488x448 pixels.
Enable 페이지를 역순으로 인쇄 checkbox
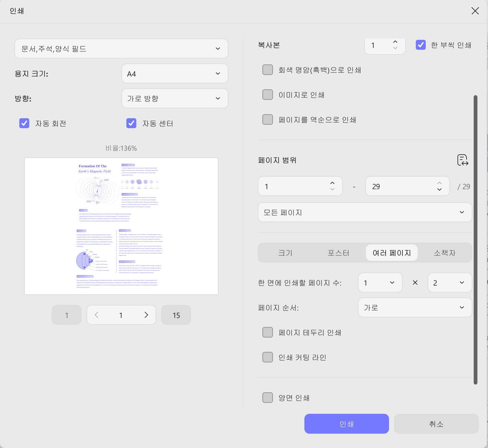tap(268, 119)
